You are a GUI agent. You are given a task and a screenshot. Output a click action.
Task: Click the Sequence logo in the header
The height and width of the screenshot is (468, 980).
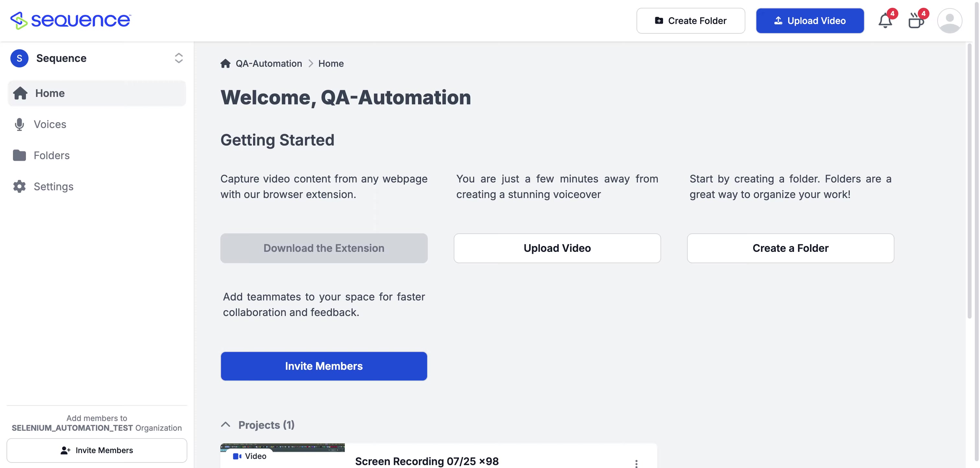tap(71, 20)
